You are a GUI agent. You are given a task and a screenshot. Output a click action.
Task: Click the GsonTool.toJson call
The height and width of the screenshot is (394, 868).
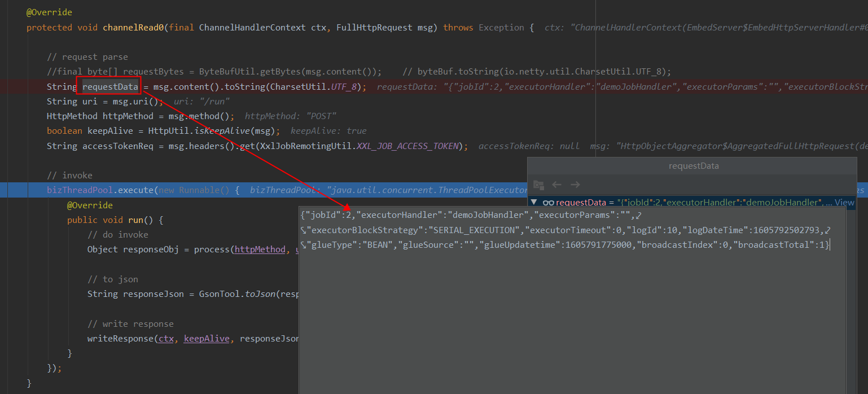click(x=237, y=294)
